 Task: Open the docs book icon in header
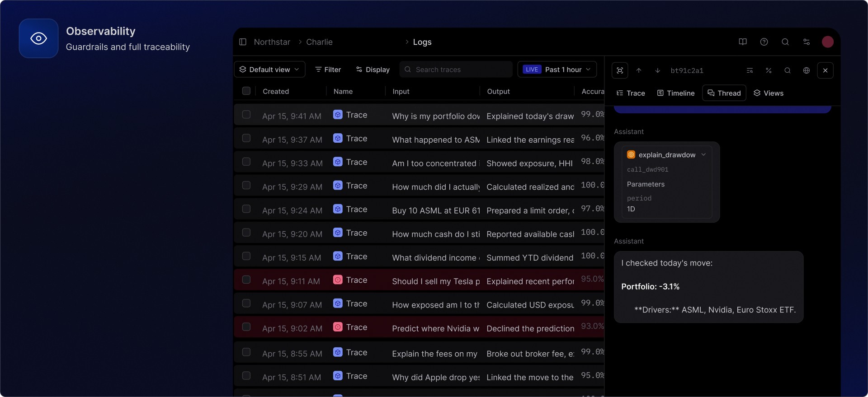point(743,42)
